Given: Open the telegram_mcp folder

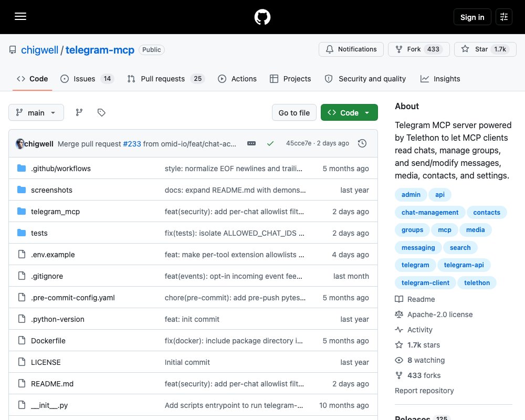Looking at the screenshot, I should 55,212.
